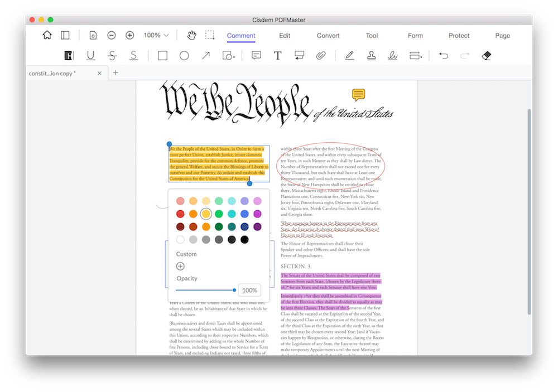Select the Eraser tool

(x=487, y=56)
